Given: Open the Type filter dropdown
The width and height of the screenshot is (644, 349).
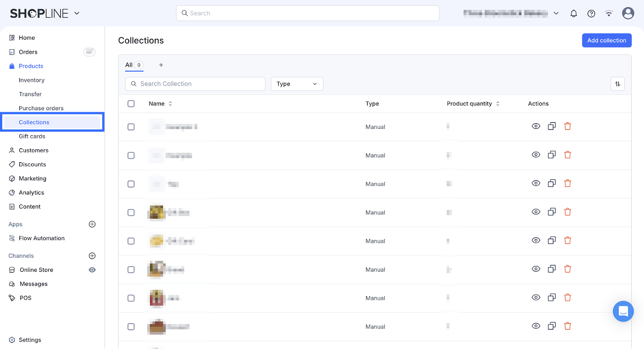Looking at the screenshot, I should click(297, 84).
